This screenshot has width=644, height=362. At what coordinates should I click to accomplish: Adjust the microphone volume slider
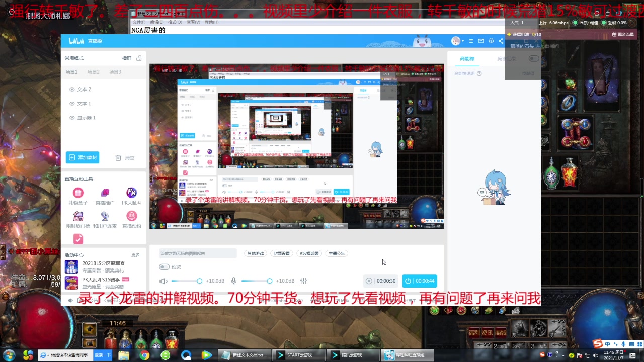click(x=257, y=281)
